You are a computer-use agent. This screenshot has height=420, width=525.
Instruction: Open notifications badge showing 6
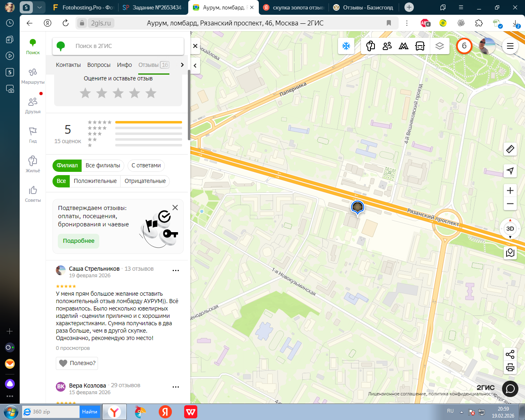coord(464,46)
